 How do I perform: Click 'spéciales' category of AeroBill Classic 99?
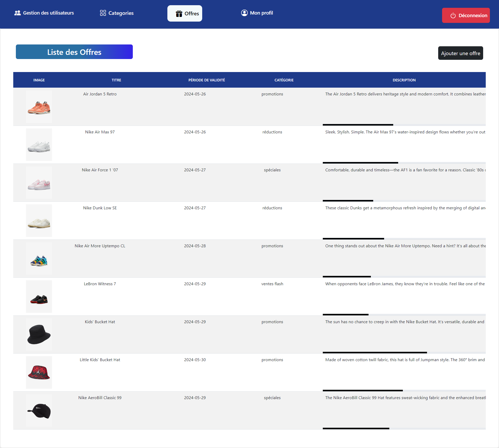(272, 398)
